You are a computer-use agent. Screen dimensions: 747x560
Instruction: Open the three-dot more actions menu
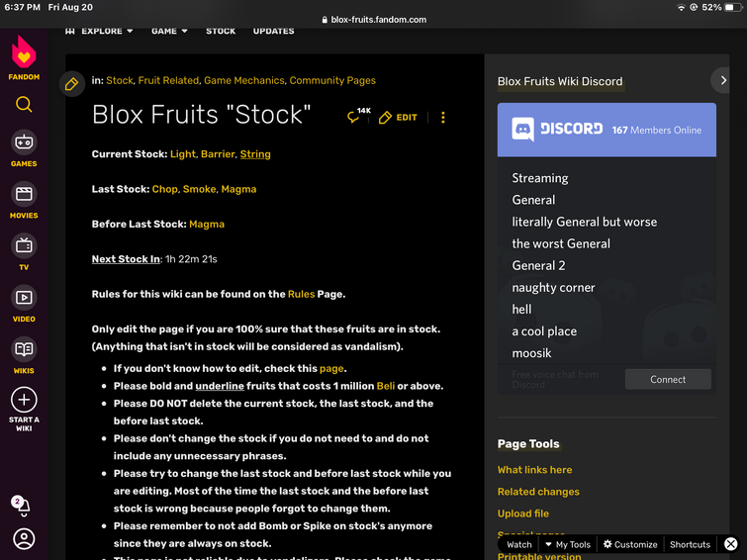(x=443, y=117)
